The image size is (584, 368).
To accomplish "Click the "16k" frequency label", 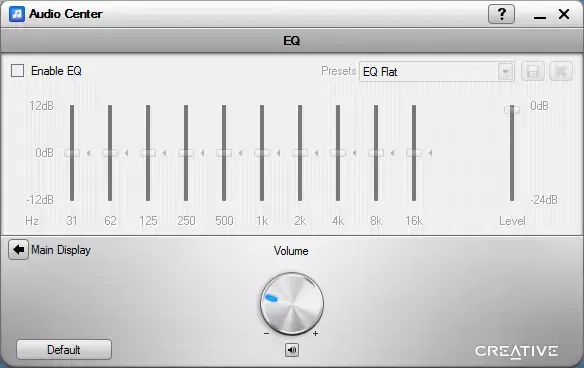I will pyautogui.click(x=414, y=221).
